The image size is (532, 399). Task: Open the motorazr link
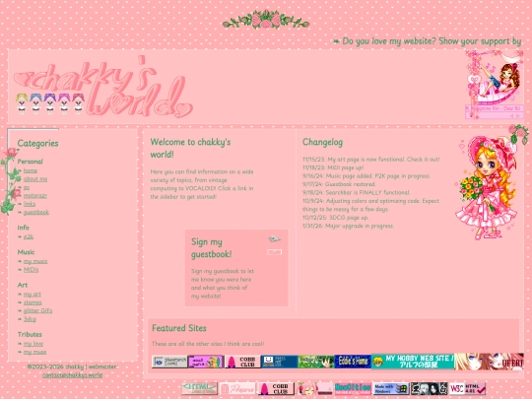[x=34, y=196]
